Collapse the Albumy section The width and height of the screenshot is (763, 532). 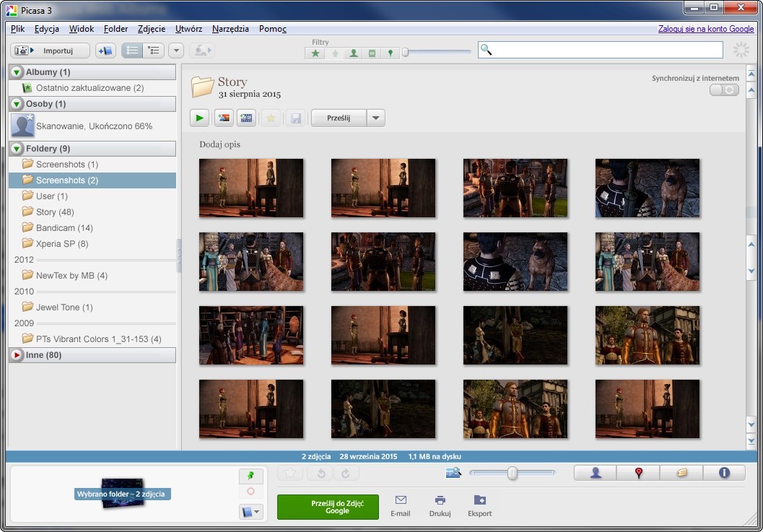pyautogui.click(x=17, y=72)
